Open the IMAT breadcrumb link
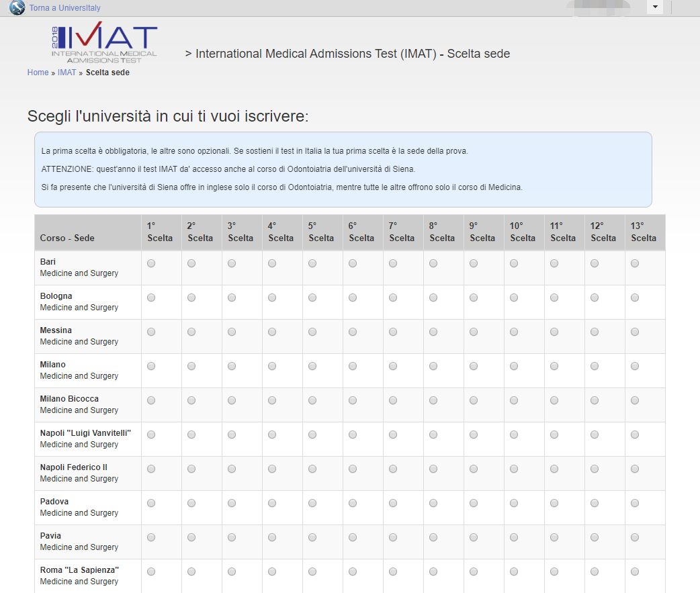 pos(67,73)
